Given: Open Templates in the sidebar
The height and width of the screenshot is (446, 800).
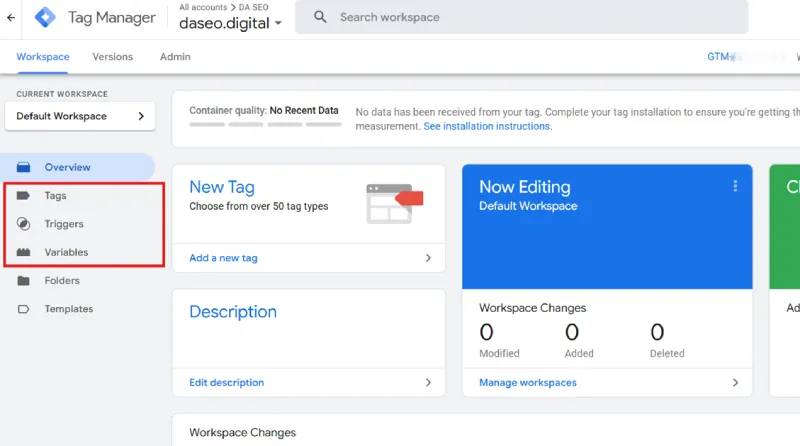Looking at the screenshot, I should [78, 309].
